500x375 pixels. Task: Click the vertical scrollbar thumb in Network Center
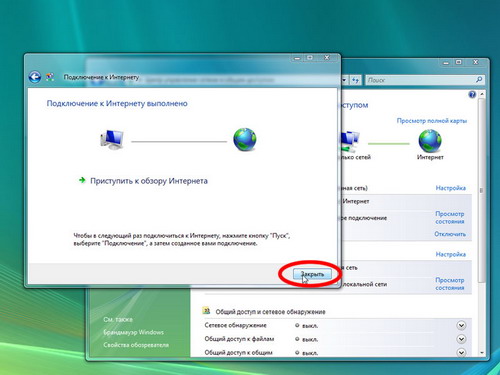pyautogui.click(x=482, y=190)
